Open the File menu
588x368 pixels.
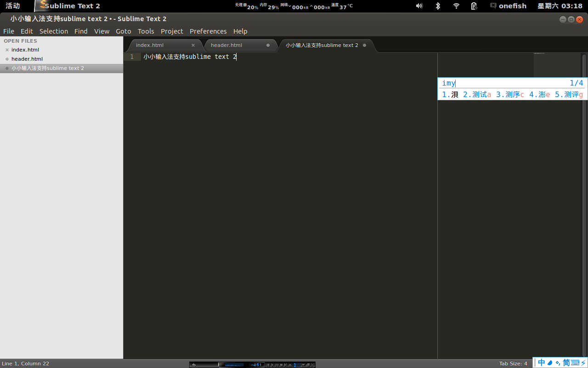(9, 31)
